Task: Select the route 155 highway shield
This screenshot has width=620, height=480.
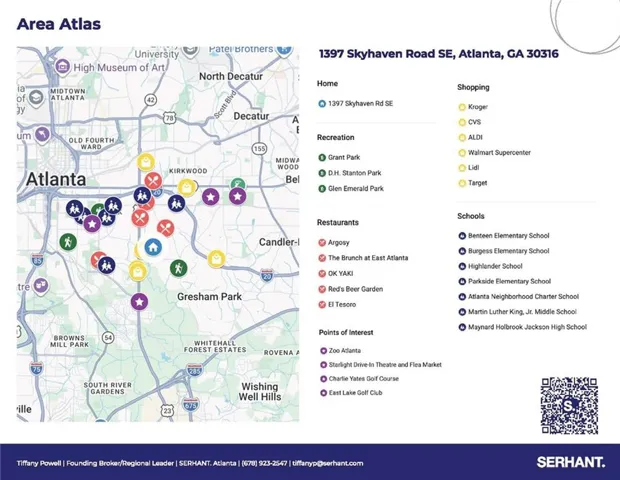Action: pyautogui.click(x=259, y=149)
